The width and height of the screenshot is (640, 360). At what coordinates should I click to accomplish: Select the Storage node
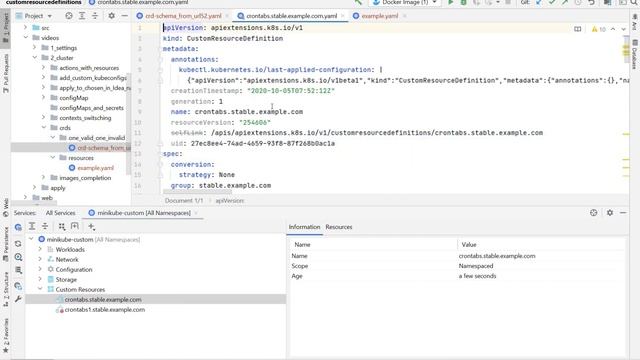pos(66,280)
